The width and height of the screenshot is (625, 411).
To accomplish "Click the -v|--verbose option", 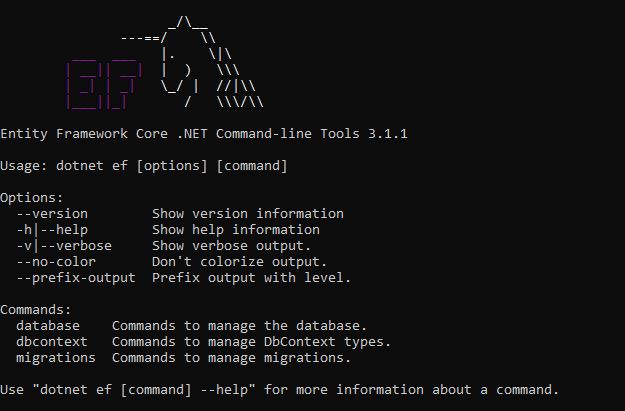I will tap(64, 246).
